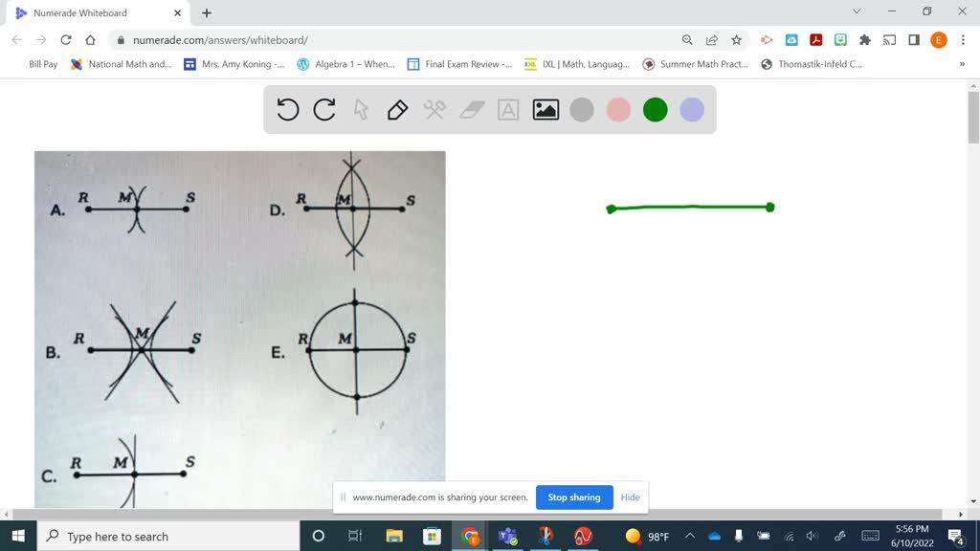Open the tab search dropdown arrow
The height and width of the screenshot is (551, 980).
point(857,12)
